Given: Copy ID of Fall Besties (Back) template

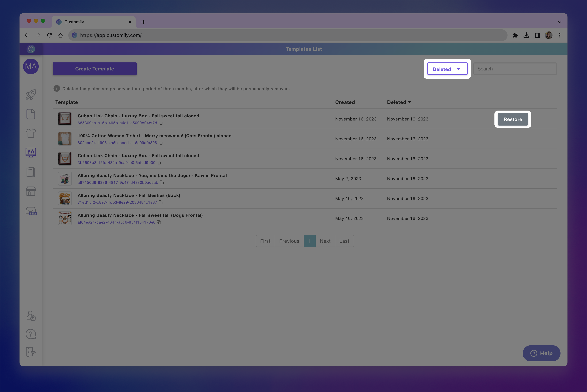Looking at the screenshot, I should pos(161,202).
